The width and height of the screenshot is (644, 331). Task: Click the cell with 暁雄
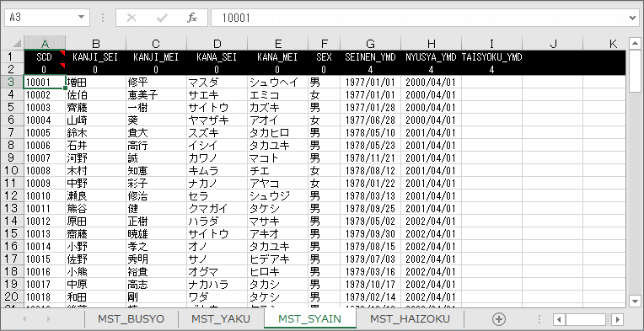156,233
